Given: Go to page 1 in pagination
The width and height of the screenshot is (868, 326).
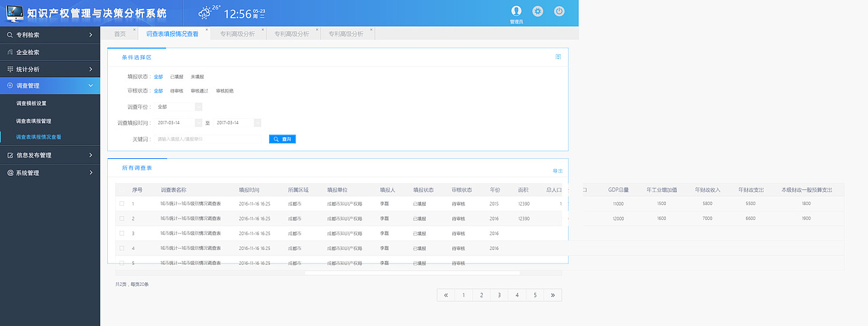Looking at the screenshot, I should 463,295.
